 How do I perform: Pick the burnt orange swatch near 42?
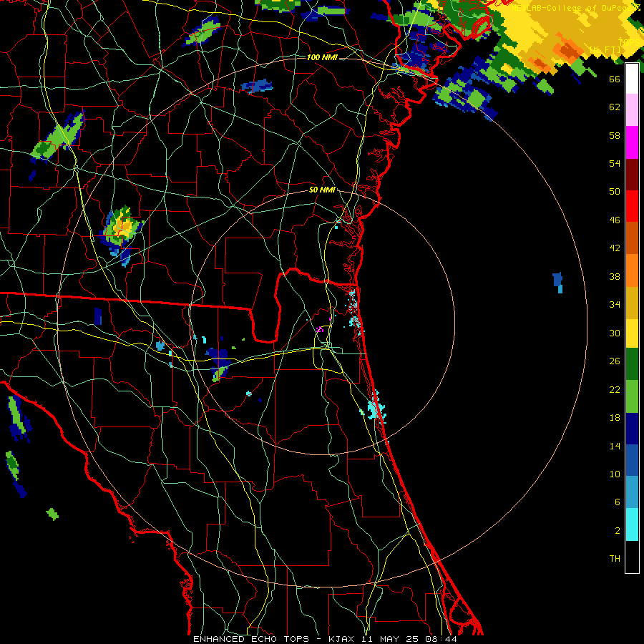632,238
